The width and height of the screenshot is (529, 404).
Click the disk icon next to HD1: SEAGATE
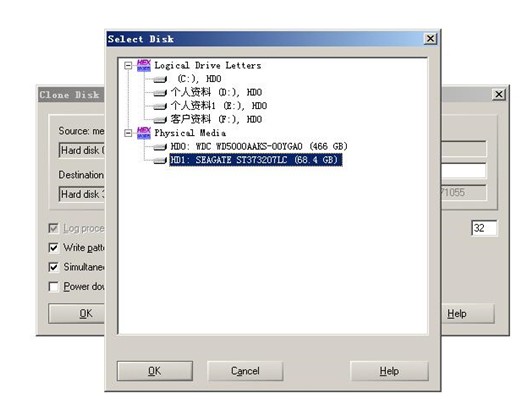(x=160, y=160)
